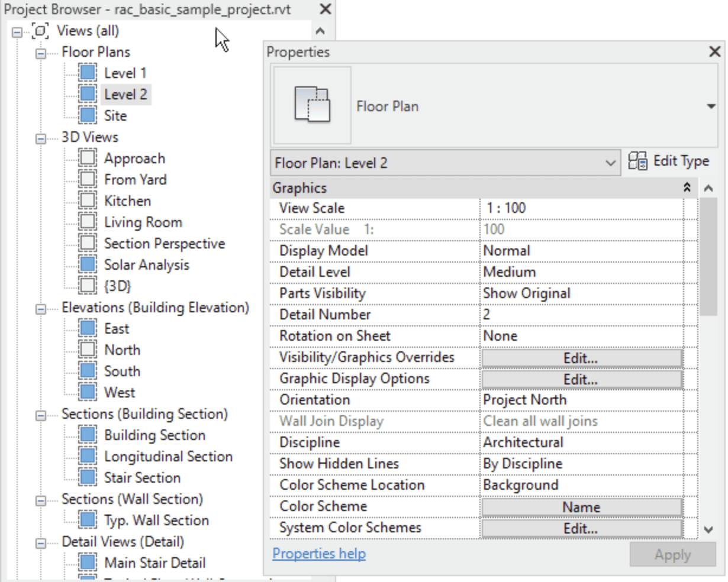The width and height of the screenshot is (728, 582).
Task: Collapse the Sections (Wall Section) branch
Action: point(41,500)
